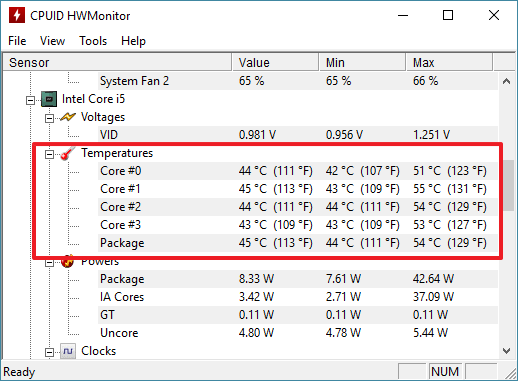Select the IA Cores power row
This screenshot has width=518, height=381.
tap(298, 297)
